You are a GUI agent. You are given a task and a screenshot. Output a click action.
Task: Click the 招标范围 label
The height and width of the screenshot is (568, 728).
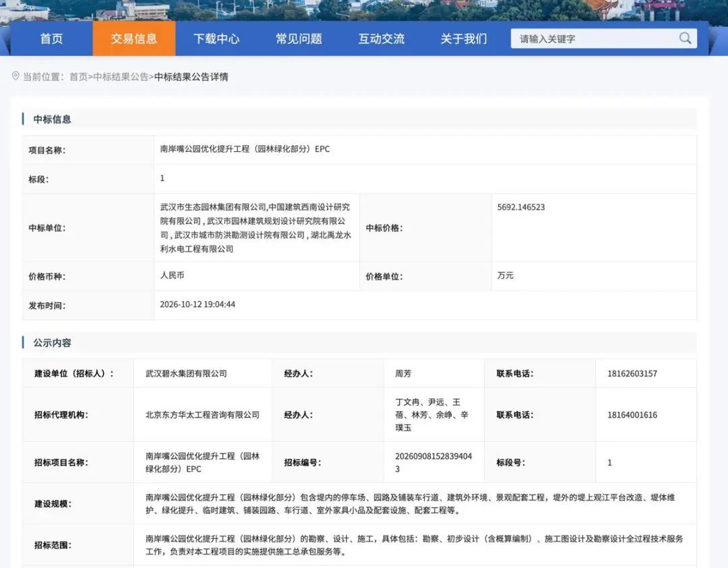point(53,545)
